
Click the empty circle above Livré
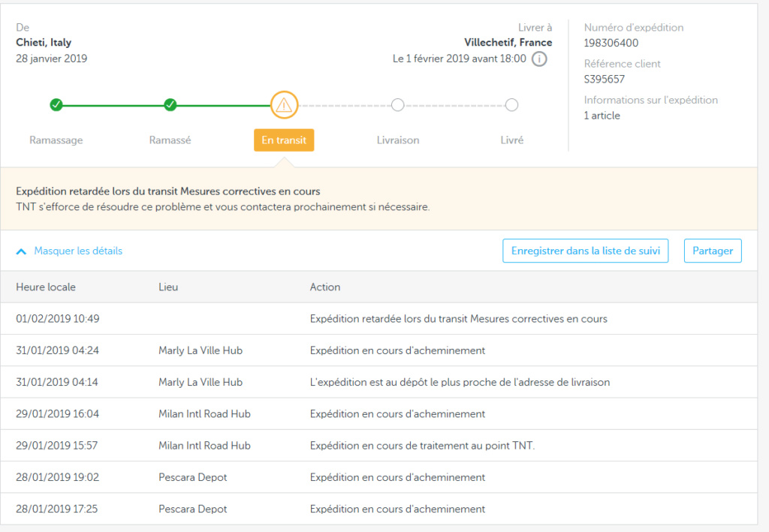coord(511,105)
